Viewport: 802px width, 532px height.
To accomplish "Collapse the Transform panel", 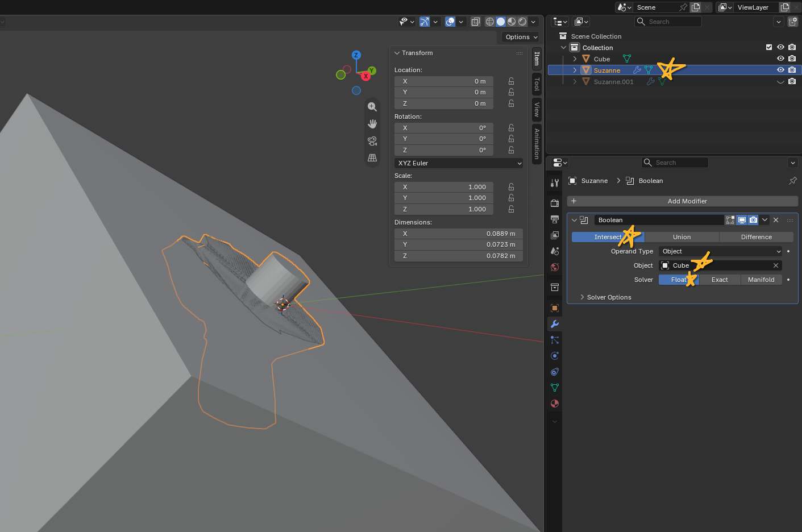I will (397, 53).
